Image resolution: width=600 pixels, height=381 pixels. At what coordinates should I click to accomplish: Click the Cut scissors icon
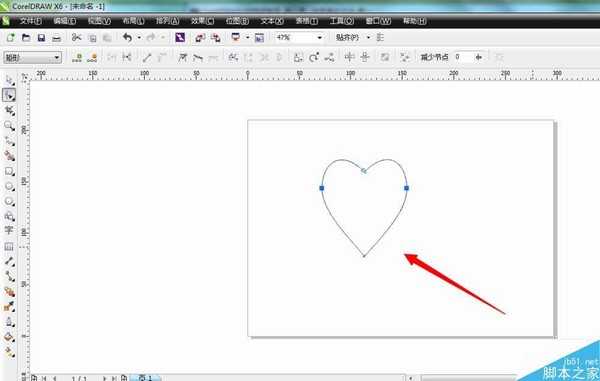tap(77, 37)
